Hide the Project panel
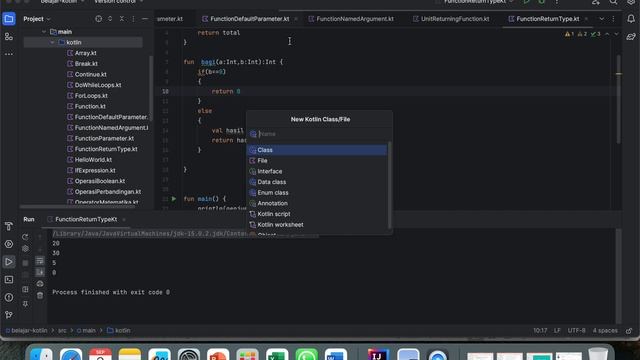640x360 pixels. (x=144, y=19)
